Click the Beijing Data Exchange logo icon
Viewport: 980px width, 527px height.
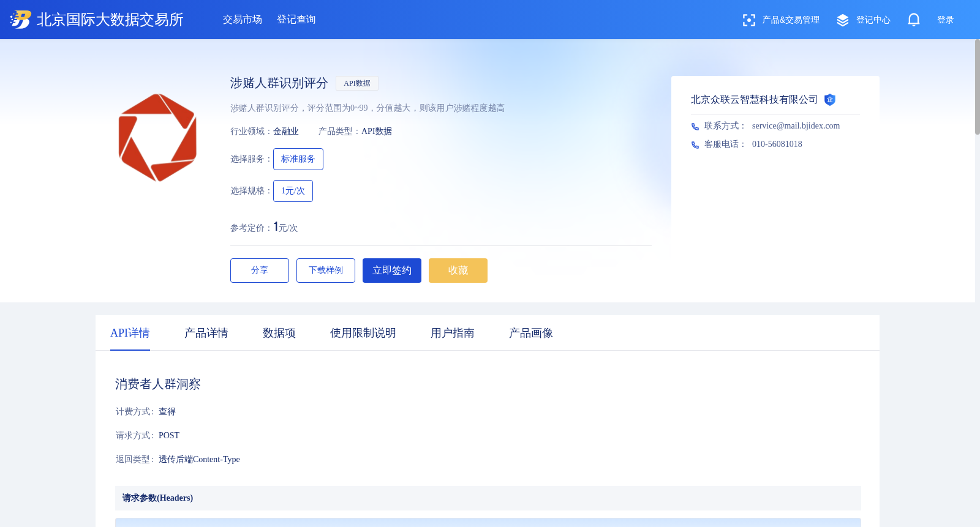tap(21, 20)
